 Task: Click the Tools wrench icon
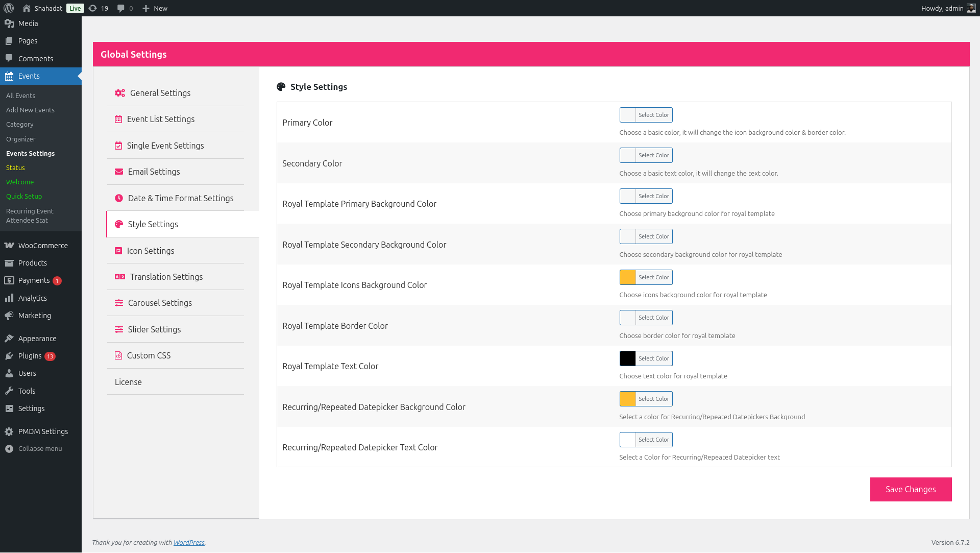(9, 391)
